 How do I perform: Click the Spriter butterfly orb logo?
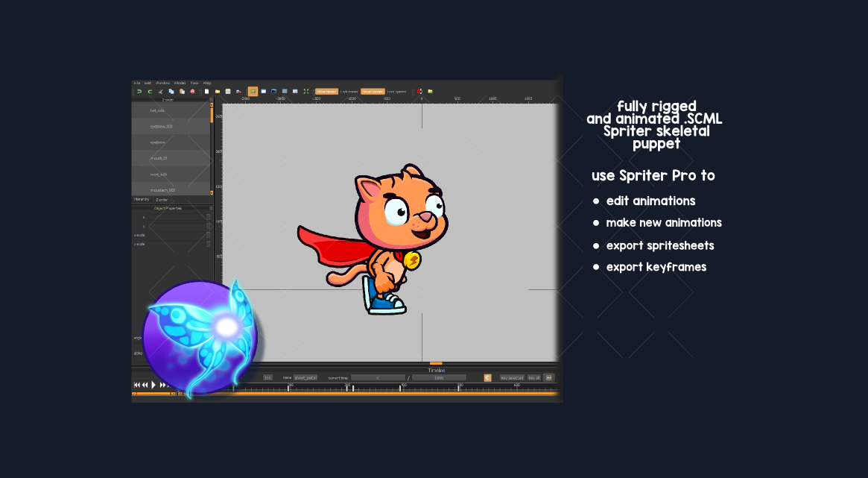(200, 337)
